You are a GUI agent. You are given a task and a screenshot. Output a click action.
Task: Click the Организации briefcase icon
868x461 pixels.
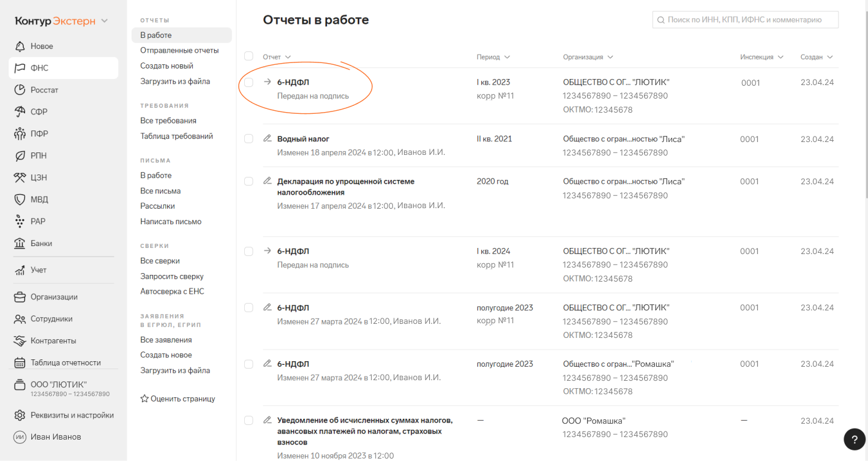pos(20,297)
